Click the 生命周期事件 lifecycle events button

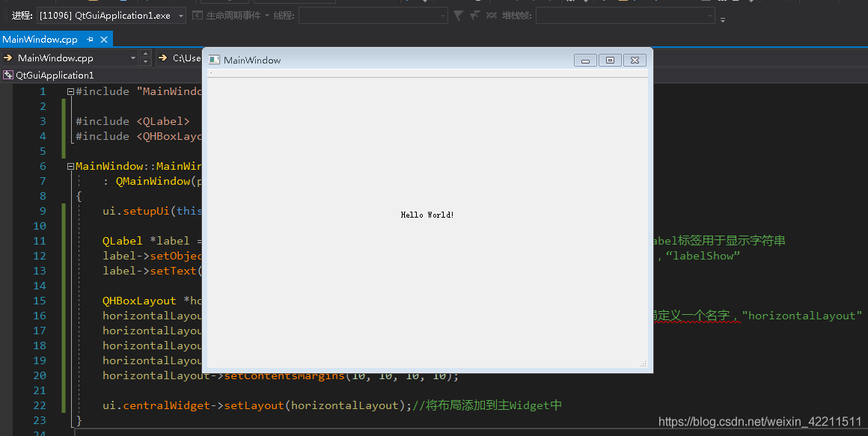click(230, 16)
